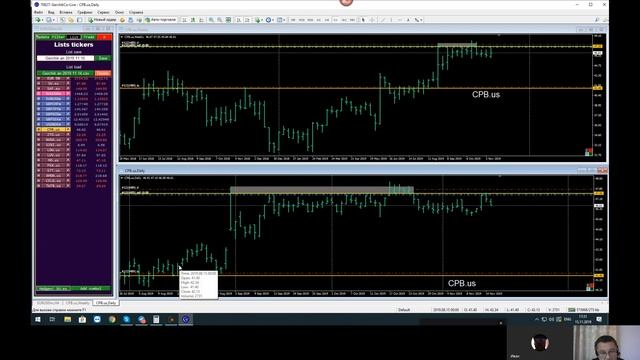Screen dimensions: 640x360
Task: Click the Profiles toolbar icon
Action: pos(49,20)
